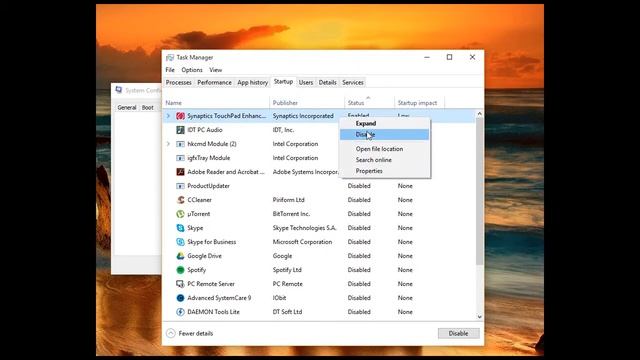The width and height of the screenshot is (640, 360).
Task: Click the igfxTray Module icon
Action: coord(180,158)
